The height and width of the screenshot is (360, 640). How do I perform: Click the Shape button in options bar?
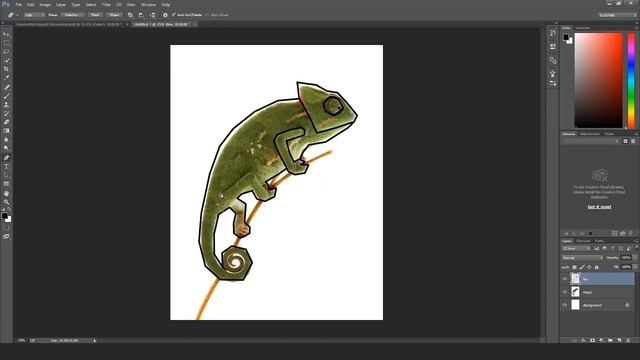click(114, 15)
